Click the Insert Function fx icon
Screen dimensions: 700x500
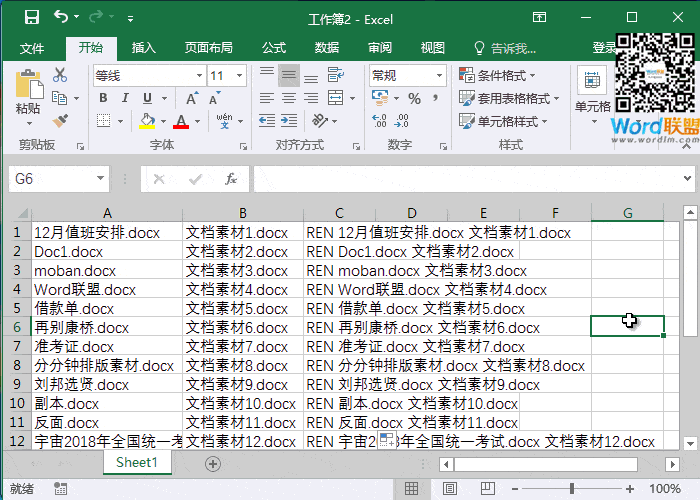(231, 179)
